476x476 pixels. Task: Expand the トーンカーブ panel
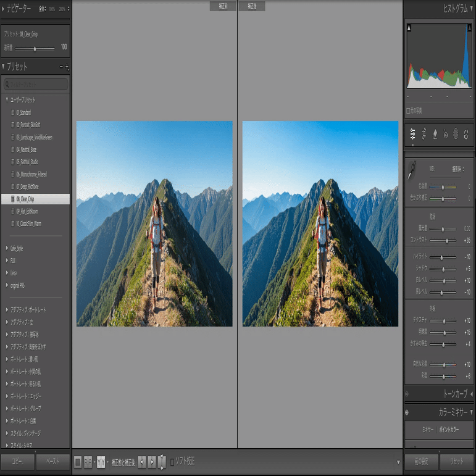click(x=472, y=394)
